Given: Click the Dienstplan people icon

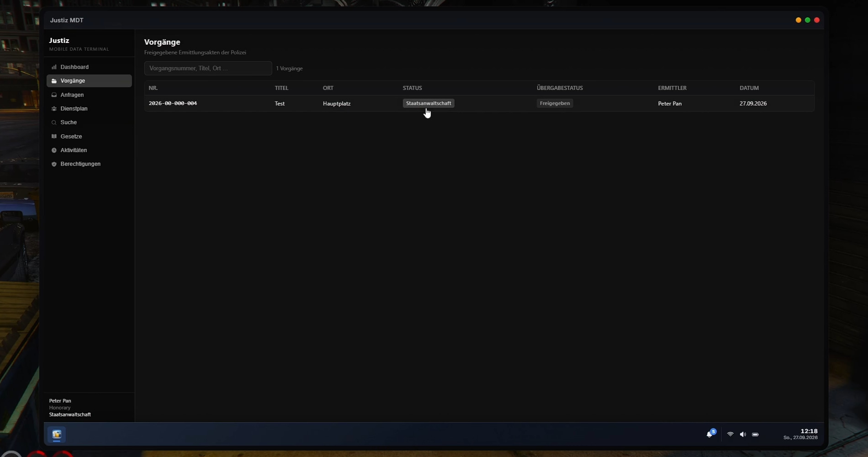Looking at the screenshot, I should 54,109.
